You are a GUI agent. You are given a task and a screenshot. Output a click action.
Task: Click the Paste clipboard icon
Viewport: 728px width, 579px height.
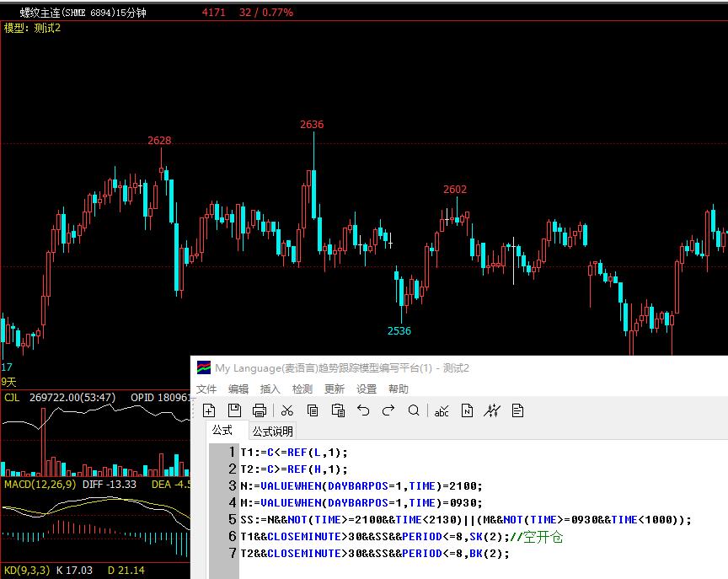[x=338, y=410]
